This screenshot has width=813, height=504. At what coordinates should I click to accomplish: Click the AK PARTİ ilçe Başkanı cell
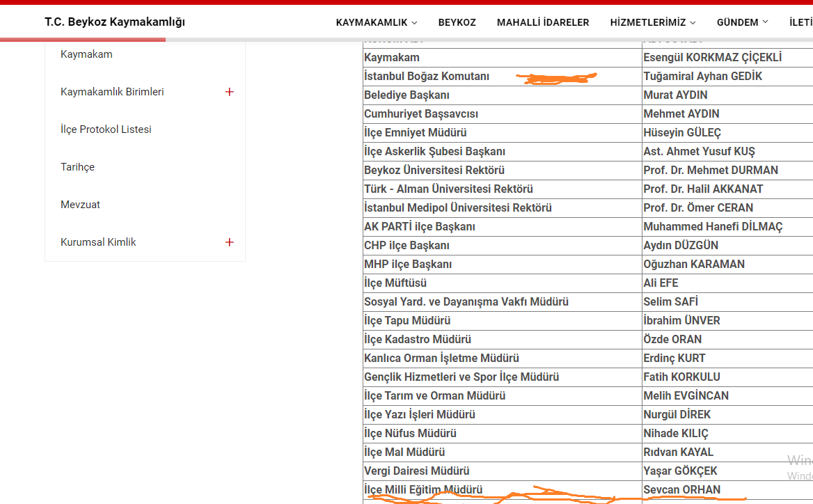503,227
